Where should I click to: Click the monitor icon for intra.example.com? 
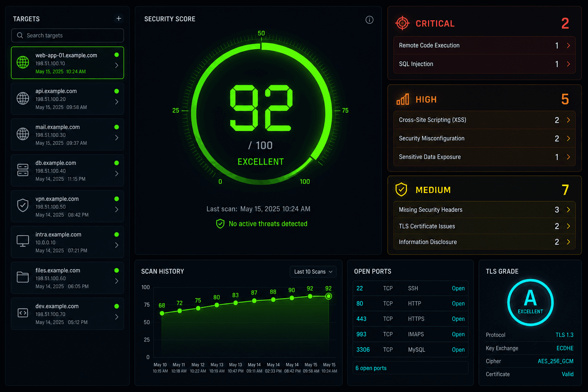click(23, 241)
